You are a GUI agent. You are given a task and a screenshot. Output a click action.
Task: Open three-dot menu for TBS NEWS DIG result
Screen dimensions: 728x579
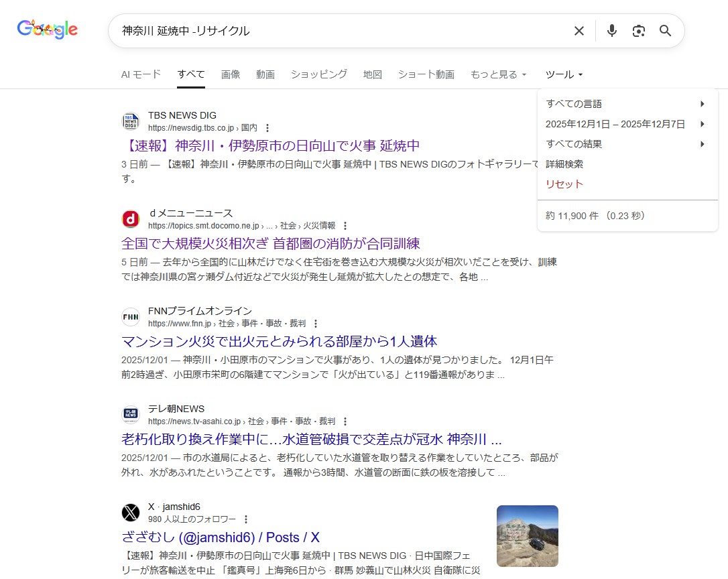pyautogui.click(x=267, y=128)
